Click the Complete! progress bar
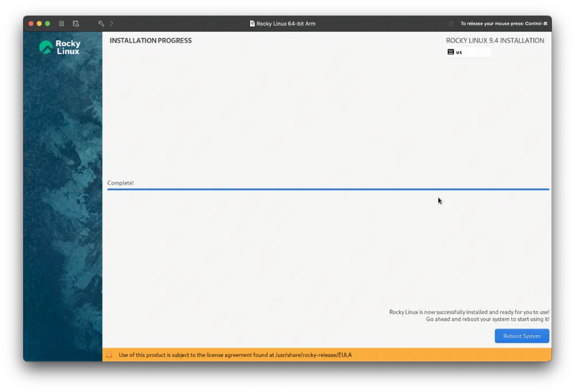Screen dimensions: 575x392 [x=328, y=189]
